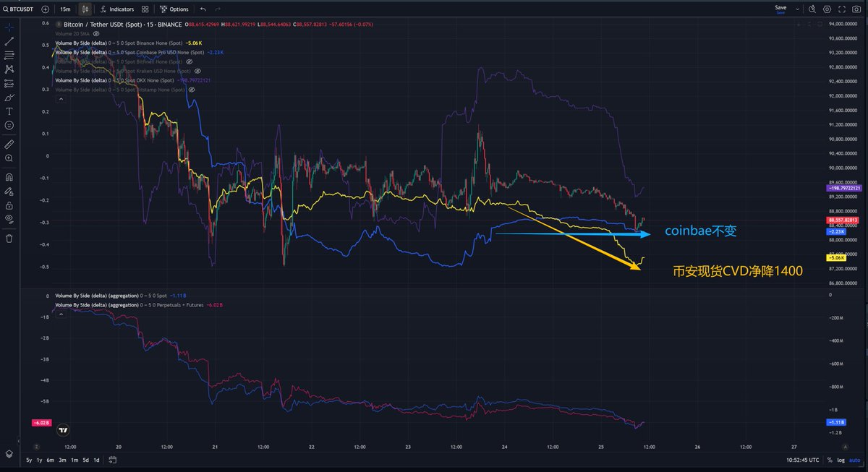Open the candlestick chart style selector
Screen dimensions: 868x472
click(x=86, y=9)
